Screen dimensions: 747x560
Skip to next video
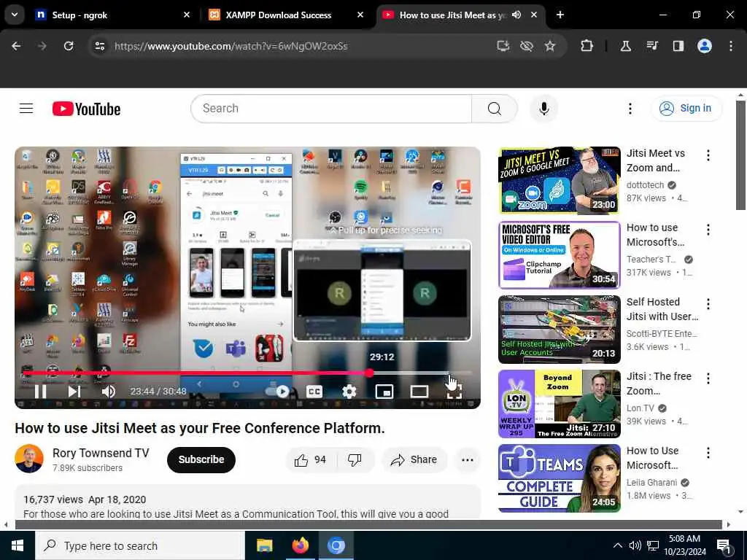tap(74, 392)
